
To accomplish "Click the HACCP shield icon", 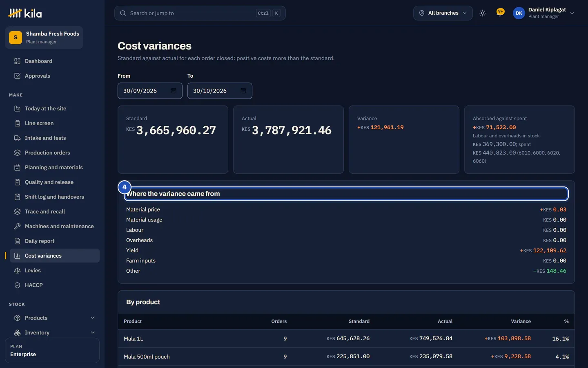I will pyautogui.click(x=17, y=285).
